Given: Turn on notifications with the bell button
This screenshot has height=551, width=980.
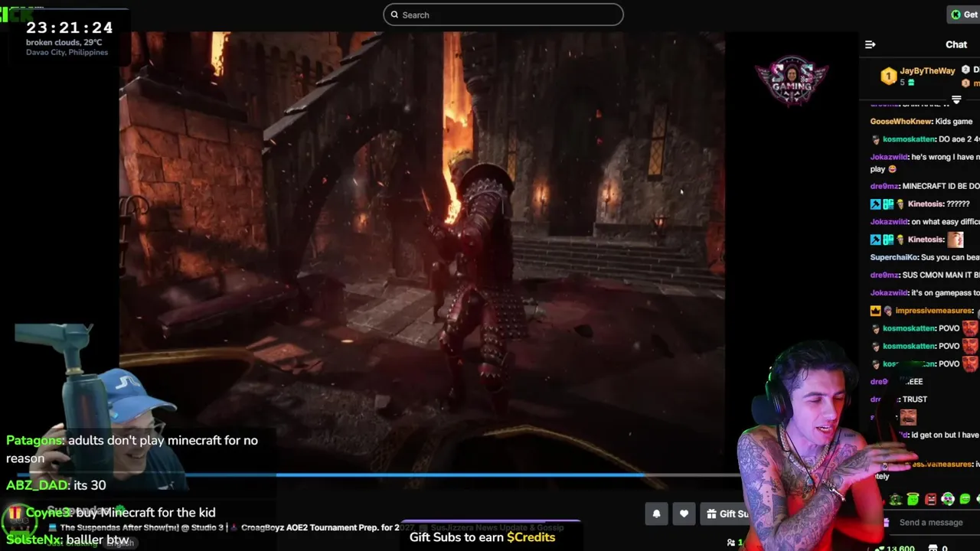Looking at the screenshot, I should pyautogui.click(x=656, y=514).
